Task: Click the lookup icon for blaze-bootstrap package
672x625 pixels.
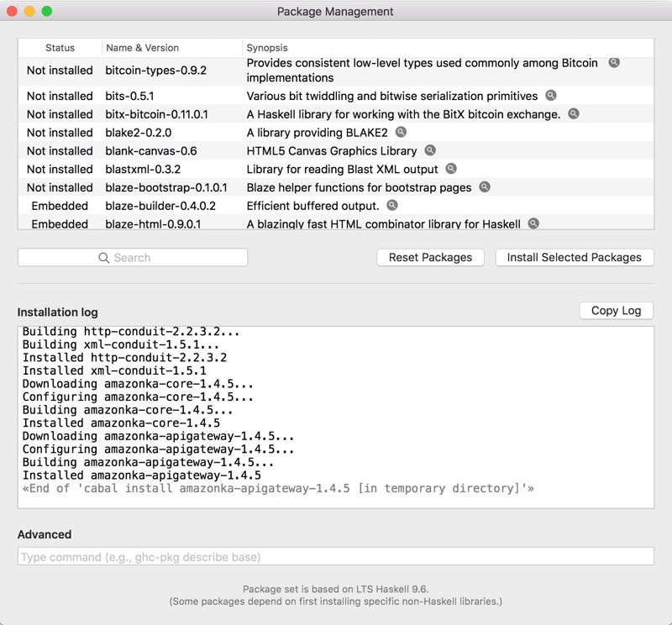Action: pyautogui.click(x=485, y=186)
